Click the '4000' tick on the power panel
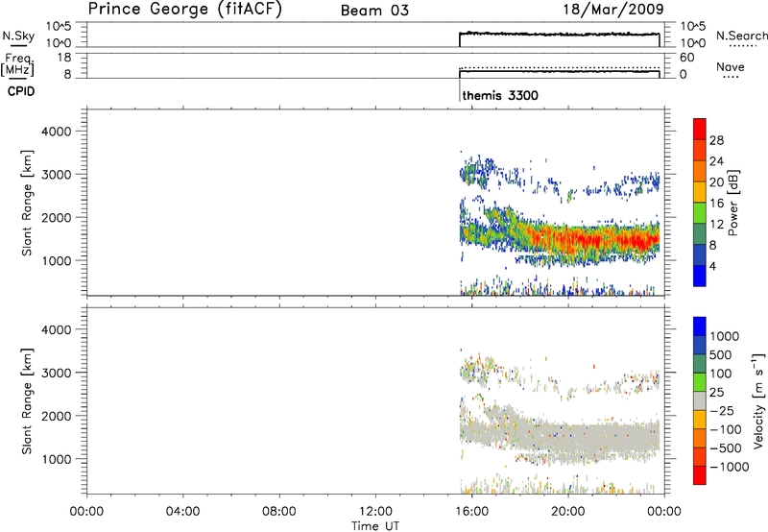The width and height of the screenshot is (768, 532). tap(56, 132)
